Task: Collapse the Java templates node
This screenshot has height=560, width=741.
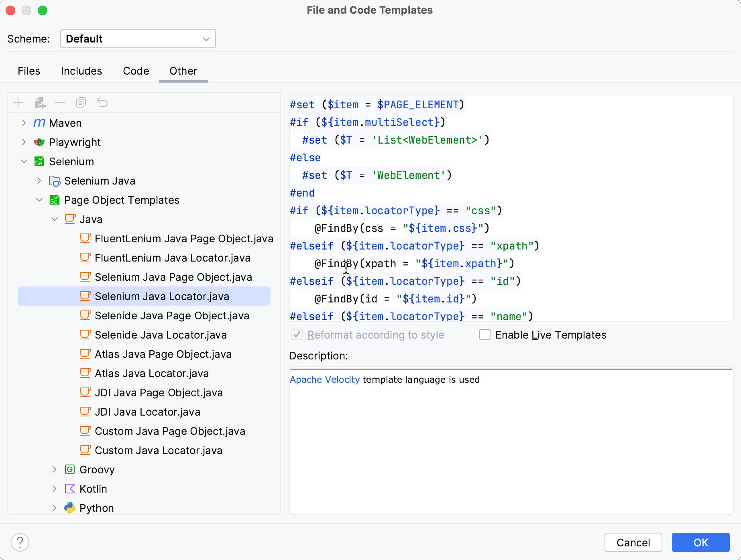Action: pos(55,219)
